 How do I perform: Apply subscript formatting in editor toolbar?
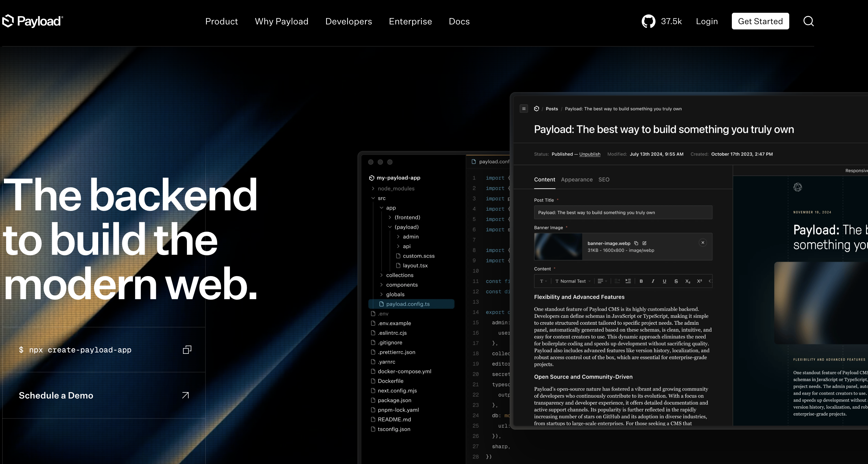[688, 281]
